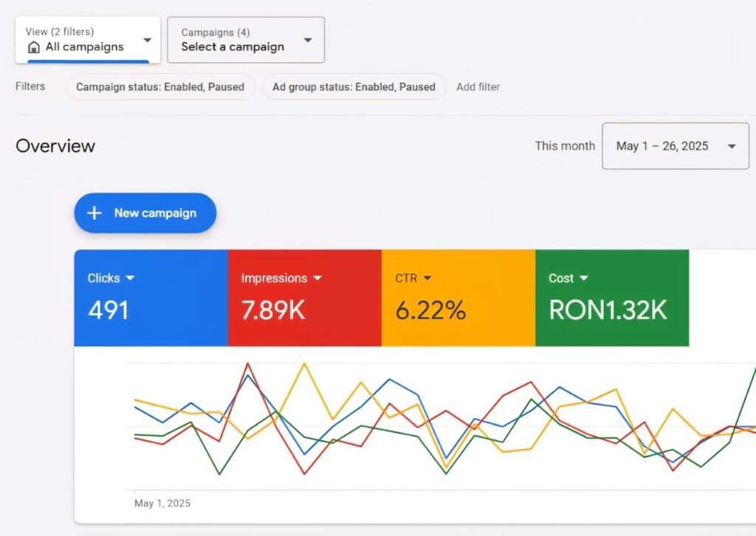Select the green RON1.32K cost value

(x=608, y=310)
